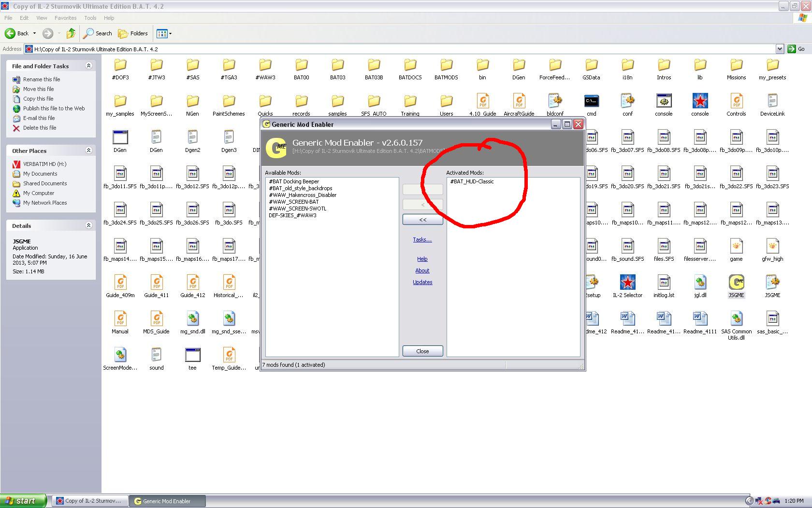Viewport: 812px width, 508px height.
Task: Select the Missions folder
Action: [736, 69]
